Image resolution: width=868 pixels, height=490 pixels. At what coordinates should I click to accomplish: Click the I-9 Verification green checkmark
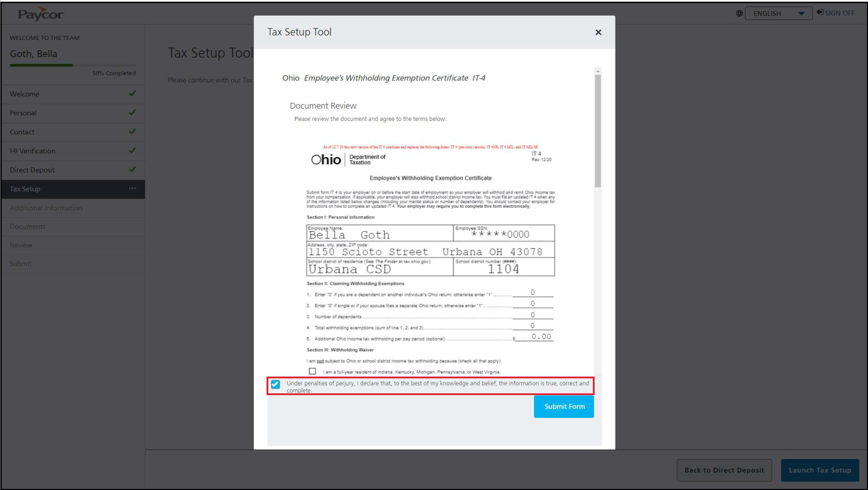(132, 150)
